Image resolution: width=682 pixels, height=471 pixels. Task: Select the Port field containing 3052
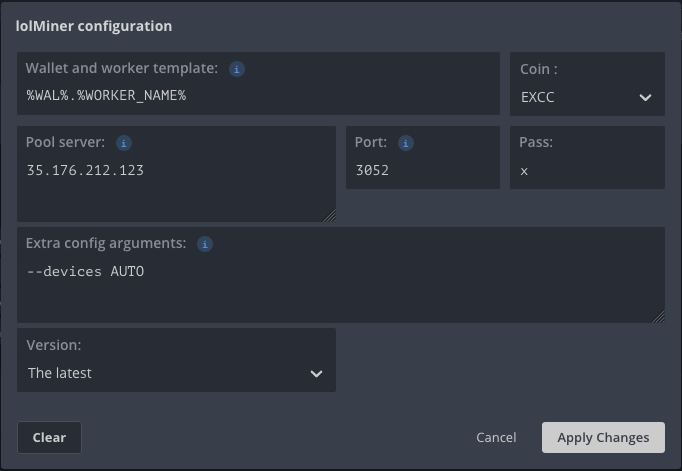click(421, 171)
